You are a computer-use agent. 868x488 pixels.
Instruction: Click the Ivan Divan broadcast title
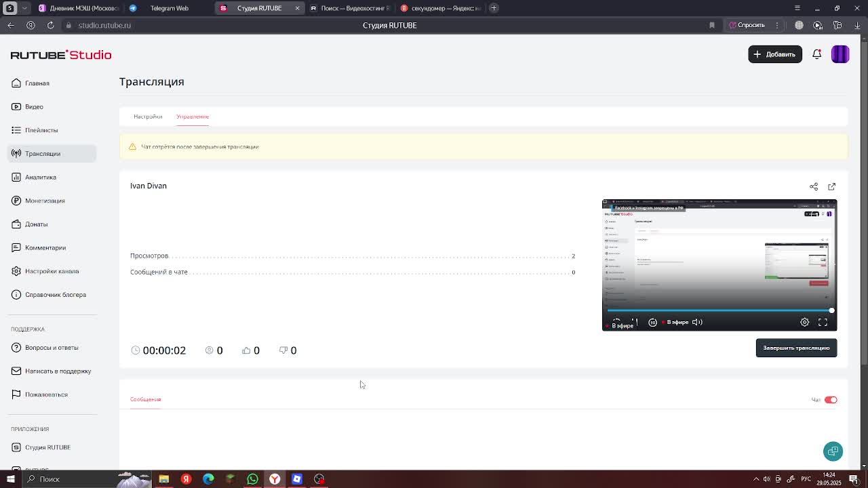pos(149,186)
